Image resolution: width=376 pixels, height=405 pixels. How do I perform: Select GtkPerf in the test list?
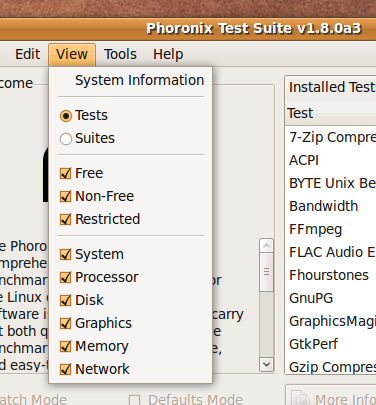point(331,344)
